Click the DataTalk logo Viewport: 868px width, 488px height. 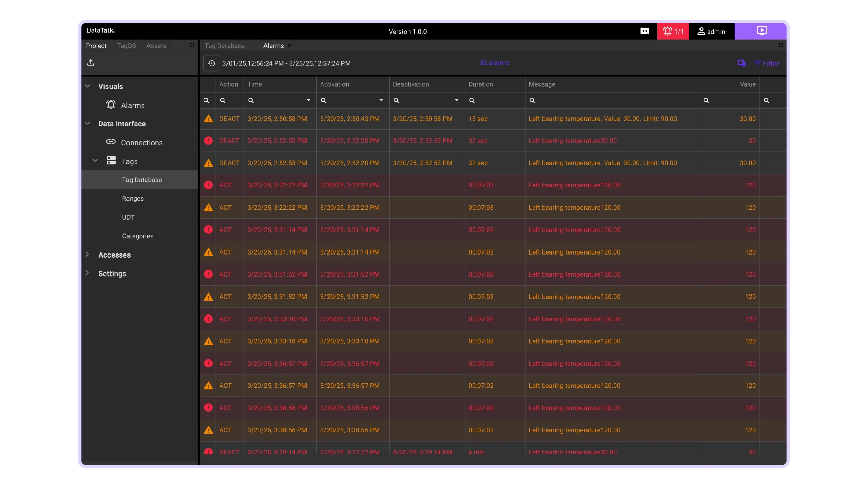pyautogui.click(x=101, y=30)
